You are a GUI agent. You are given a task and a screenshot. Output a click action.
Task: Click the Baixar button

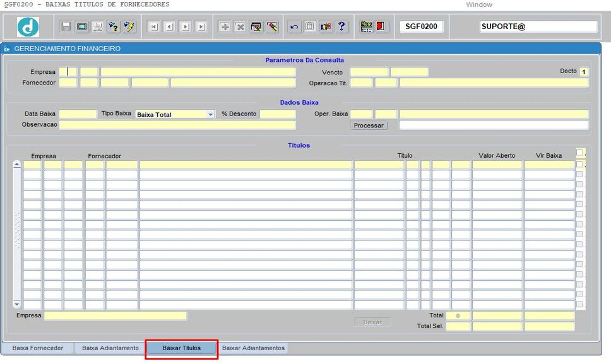coord(372,322)
